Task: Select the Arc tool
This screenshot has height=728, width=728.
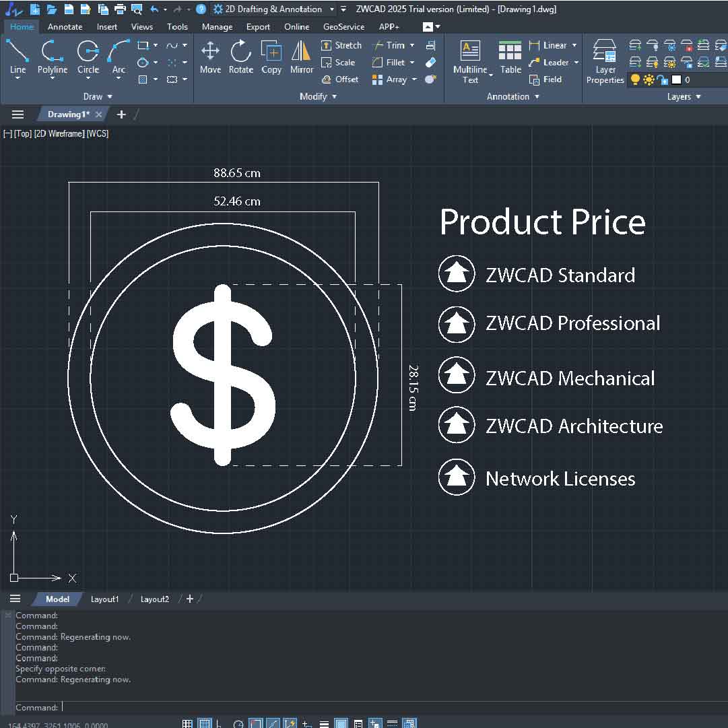Action: pos(119,57)
